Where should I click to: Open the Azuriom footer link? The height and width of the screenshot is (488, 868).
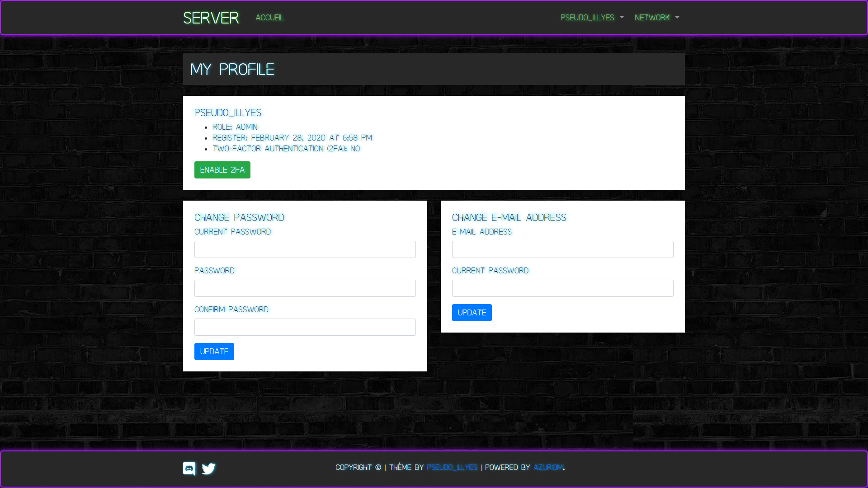click(548, 467)
